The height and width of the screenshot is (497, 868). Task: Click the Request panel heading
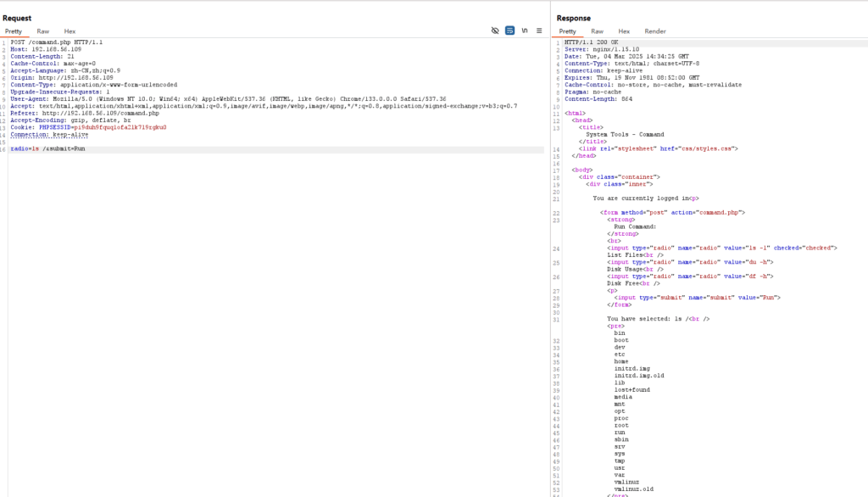tap(17, 19)
